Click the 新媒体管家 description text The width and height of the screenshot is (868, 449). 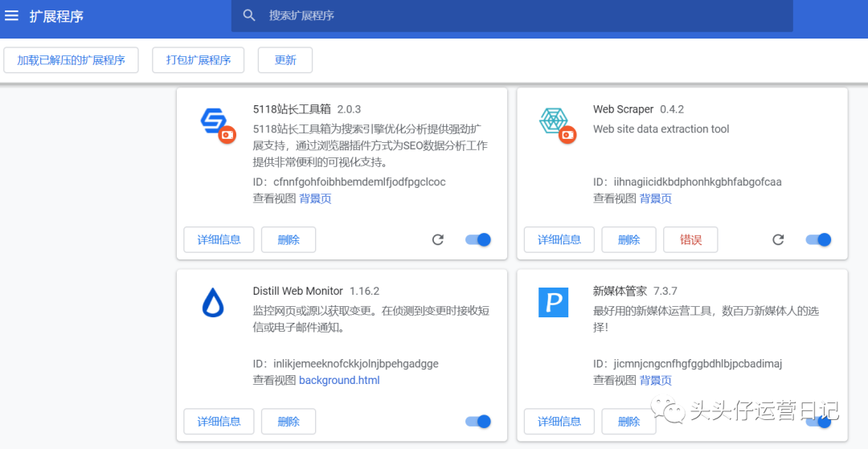(706, 319)
